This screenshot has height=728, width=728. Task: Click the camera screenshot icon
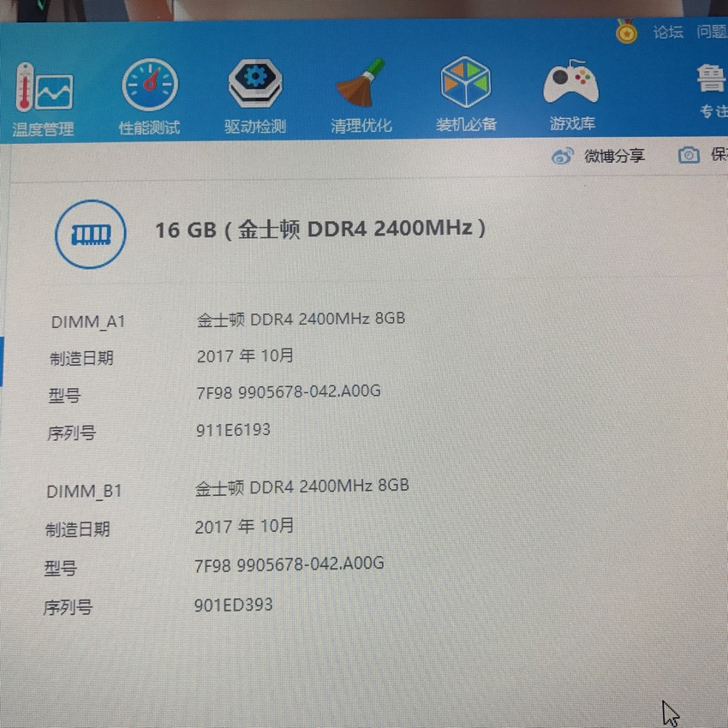689,155
